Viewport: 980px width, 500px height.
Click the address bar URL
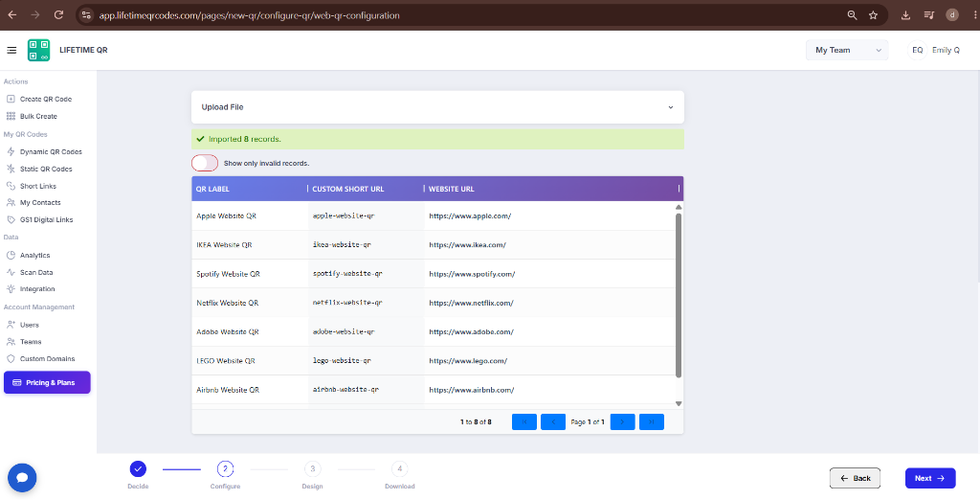250,15
